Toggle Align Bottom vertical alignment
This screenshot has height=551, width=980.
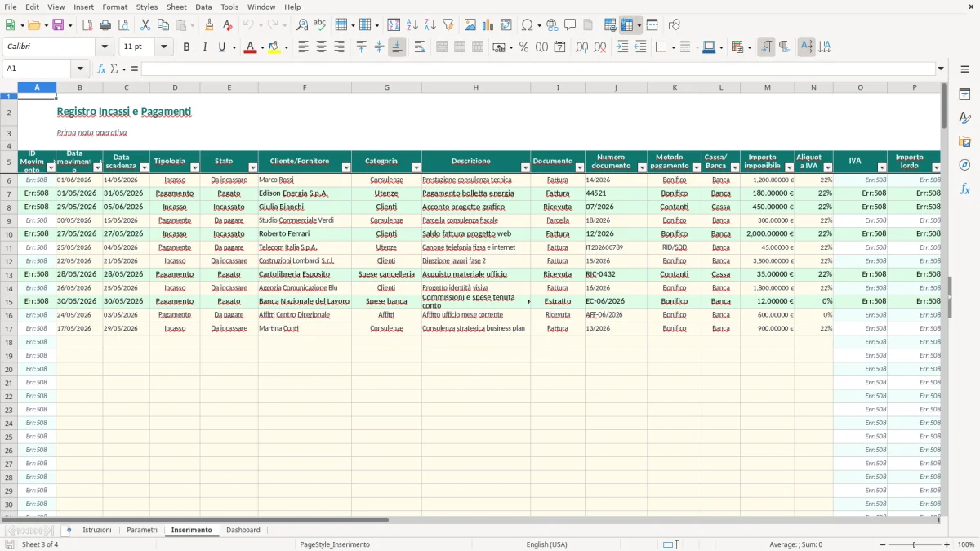[x=397, y=47]
